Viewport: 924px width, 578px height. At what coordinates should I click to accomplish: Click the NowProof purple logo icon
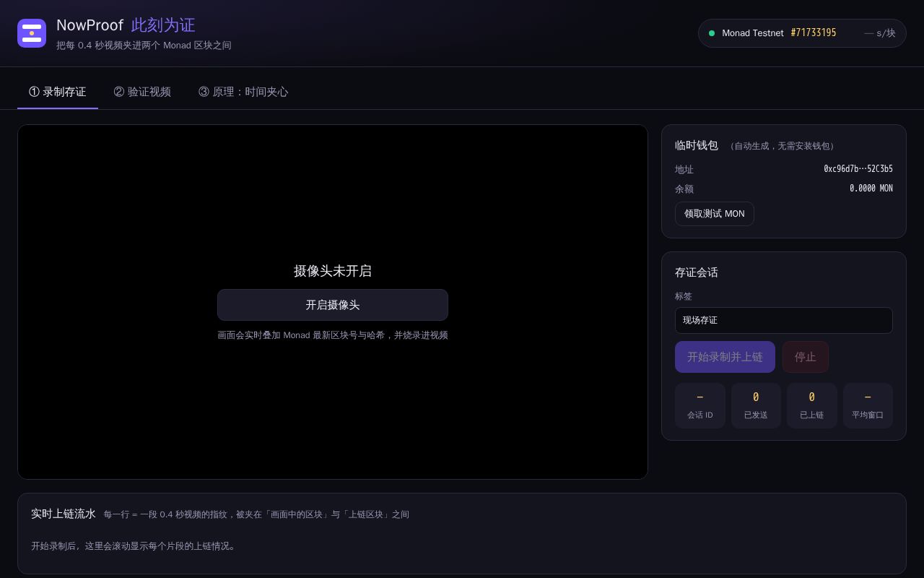(x=32, y=33)
